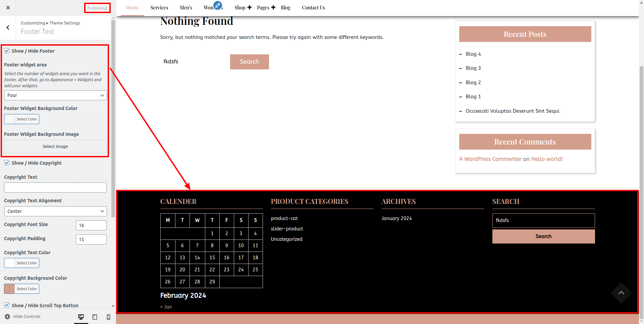Collapse panel via Hide Controls icon
This screenshot has height=324, width=644.
pyautogui.click(x=7, y=317)
